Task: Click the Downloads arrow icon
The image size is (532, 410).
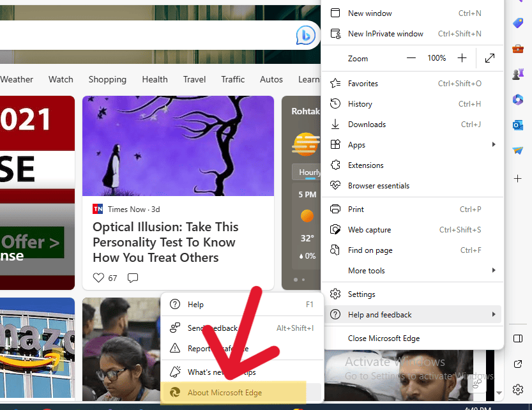Action: (x=335, y=125)
